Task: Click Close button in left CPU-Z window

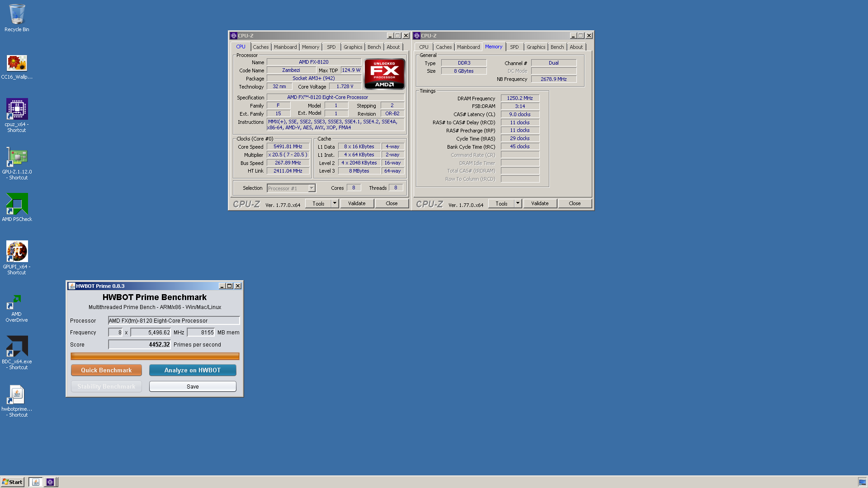Action: click(x=392, y=203)
